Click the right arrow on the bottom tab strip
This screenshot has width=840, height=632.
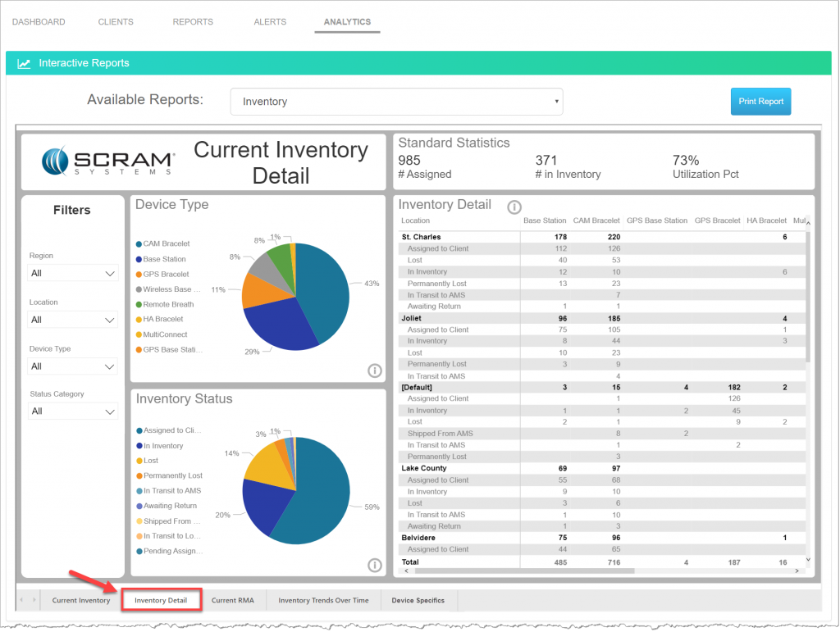click(x=34, y=600)
